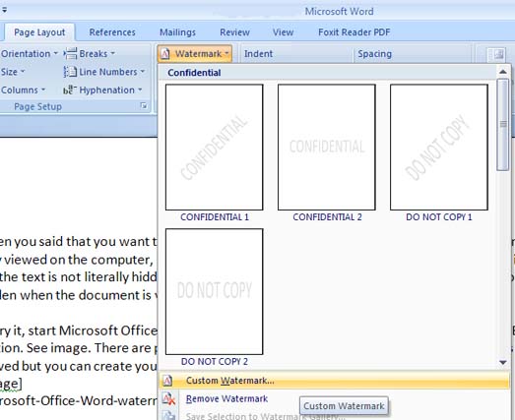
Task: Expand the Line Numbers dropdown
Action: click(x=111, y=72)
